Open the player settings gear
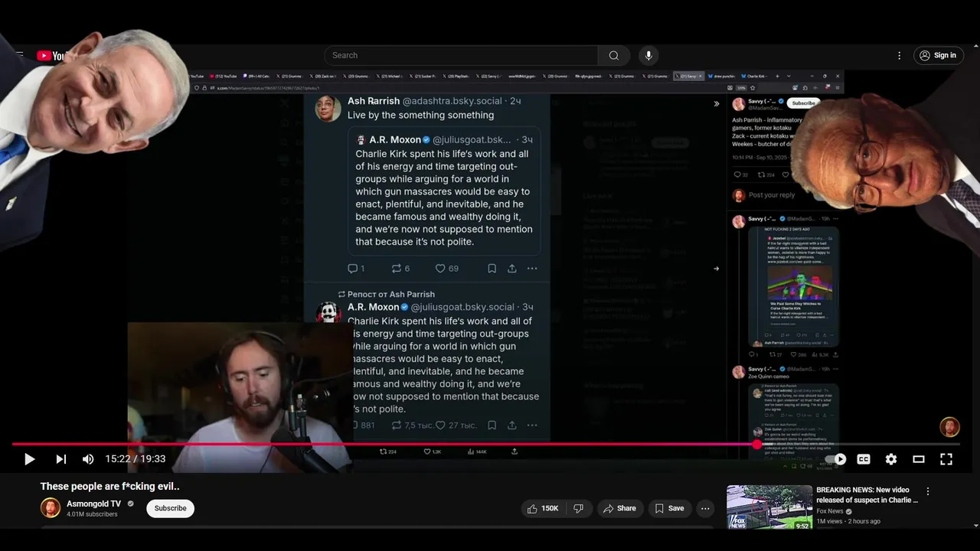 (x=891, y=459)
